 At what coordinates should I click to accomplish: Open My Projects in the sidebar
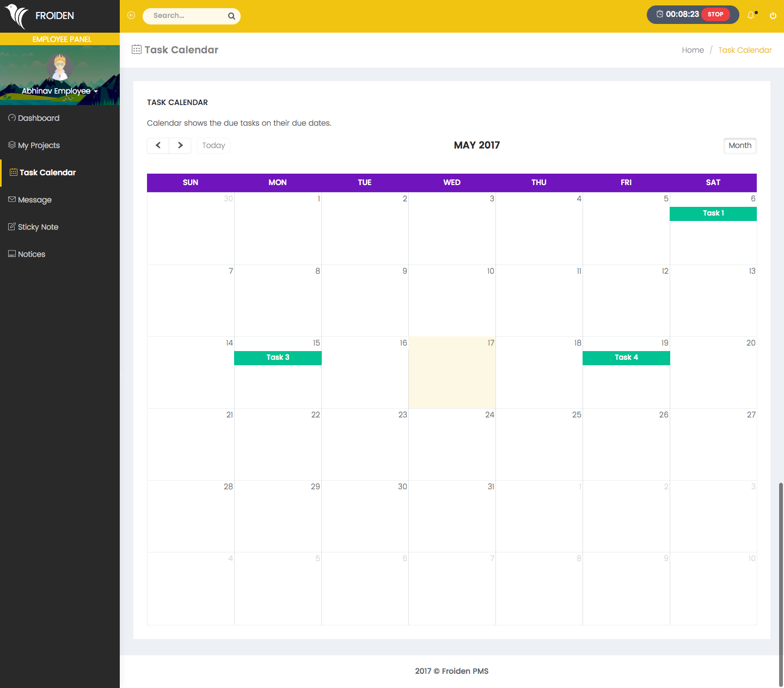38,145
